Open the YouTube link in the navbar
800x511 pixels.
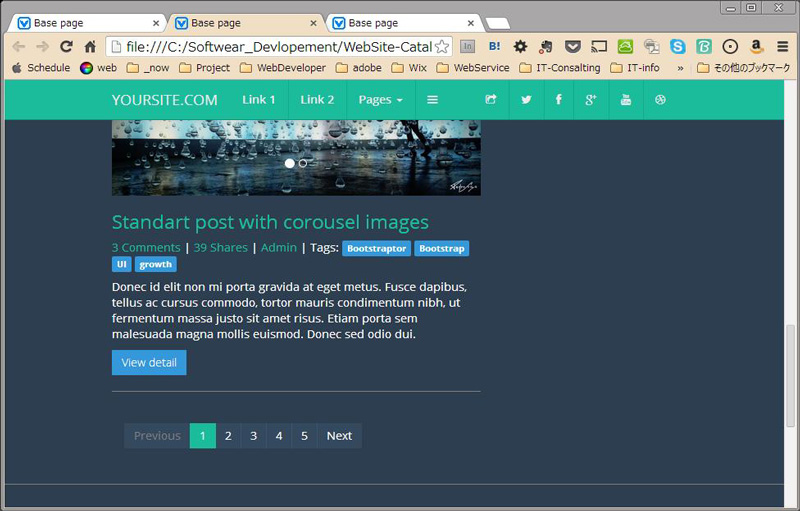click(x=626, y=100)
